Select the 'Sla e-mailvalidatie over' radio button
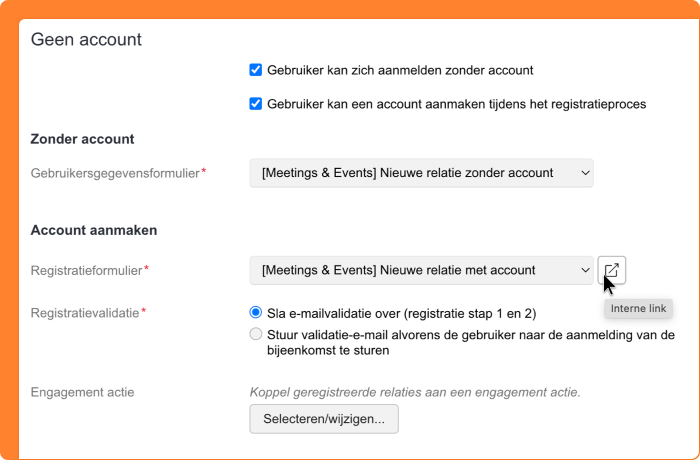700x460 pixels. [256, 312]
